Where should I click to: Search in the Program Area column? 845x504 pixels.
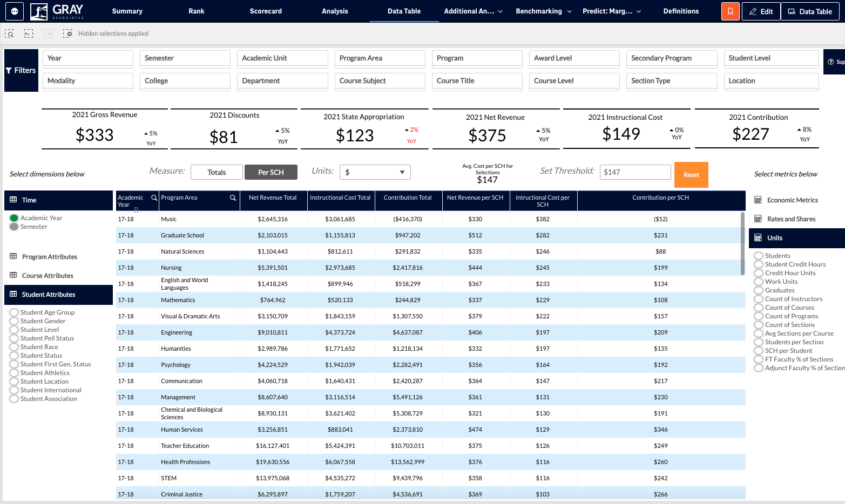(x=233, y=197)
